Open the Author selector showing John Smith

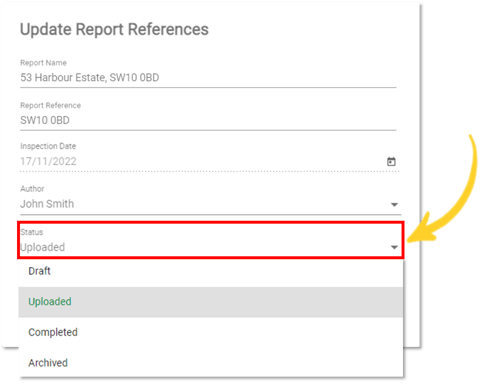pyautogui.click(x=210, y=204)
